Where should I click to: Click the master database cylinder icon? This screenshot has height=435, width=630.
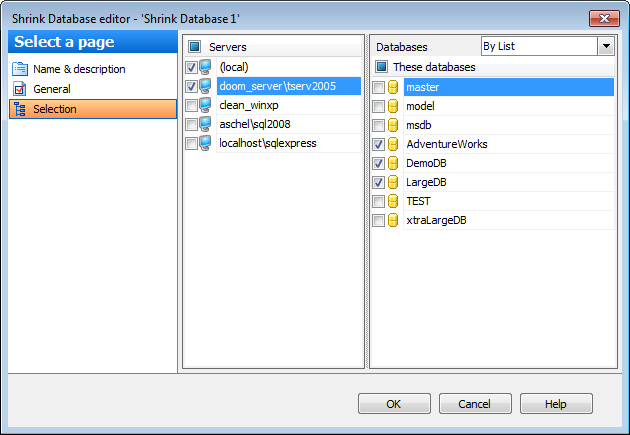click(393, 87)
